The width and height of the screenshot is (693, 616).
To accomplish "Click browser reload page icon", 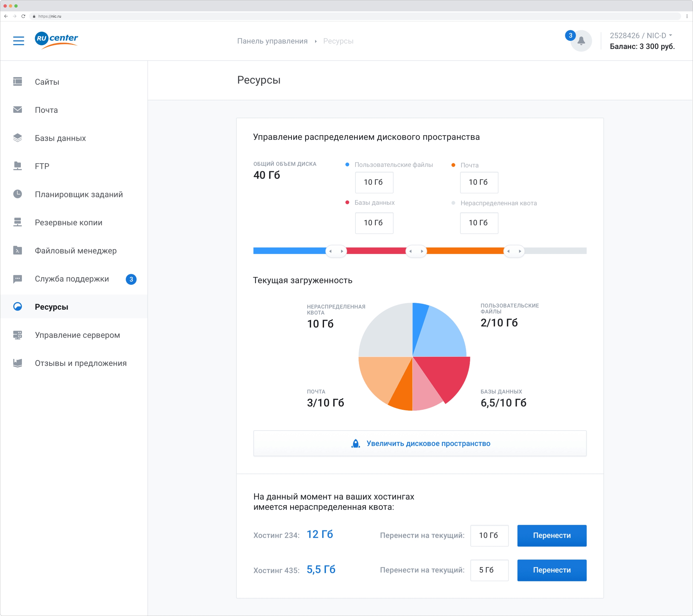I will point(23,16).
